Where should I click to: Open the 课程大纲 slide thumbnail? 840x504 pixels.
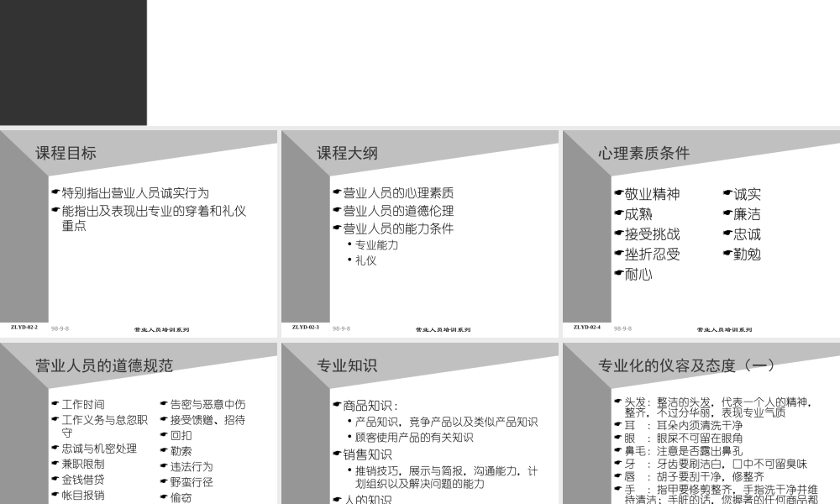coord(419,234)
